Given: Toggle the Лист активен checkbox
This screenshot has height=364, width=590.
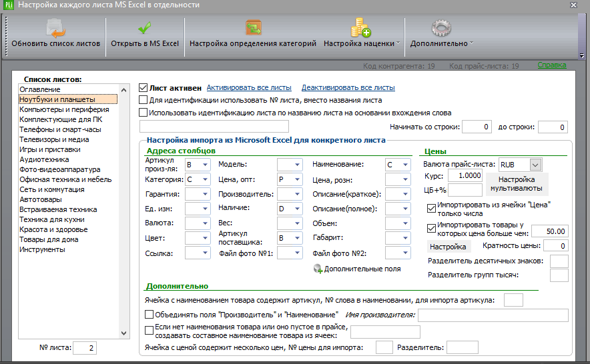Looking at the screenshot, I should tap(143, 87).
